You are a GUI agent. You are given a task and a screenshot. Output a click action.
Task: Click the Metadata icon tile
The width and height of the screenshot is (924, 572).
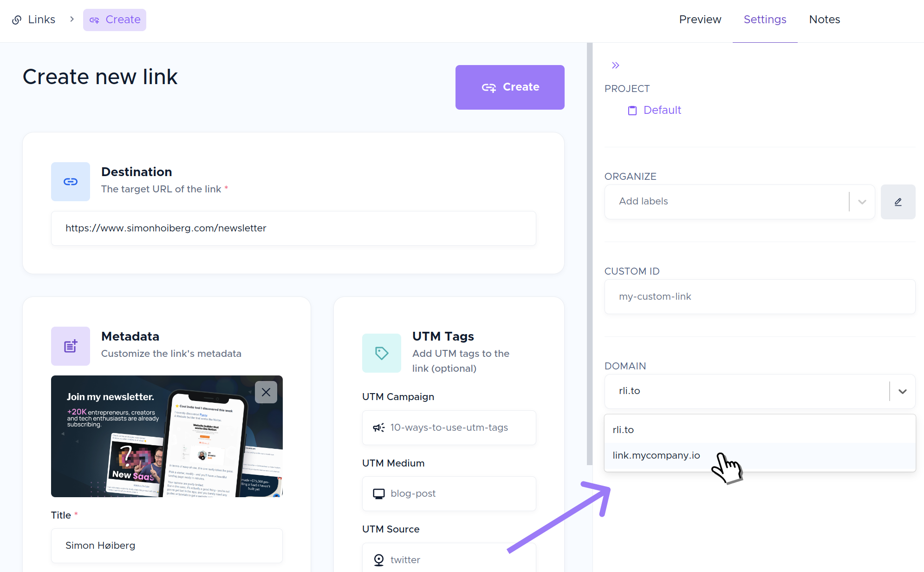pos(71,346)
